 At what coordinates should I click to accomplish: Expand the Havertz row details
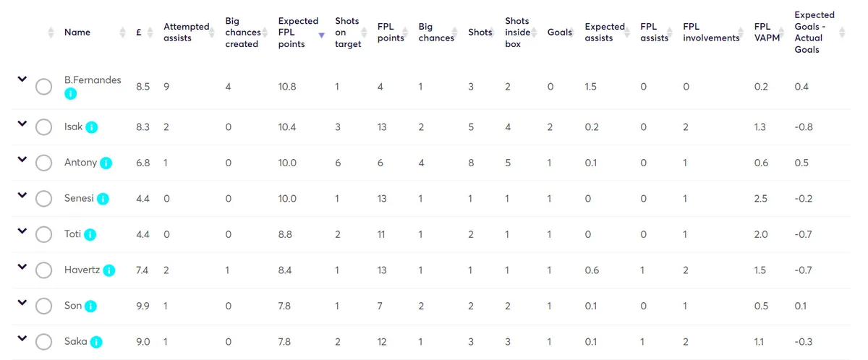tap(22, 267)
